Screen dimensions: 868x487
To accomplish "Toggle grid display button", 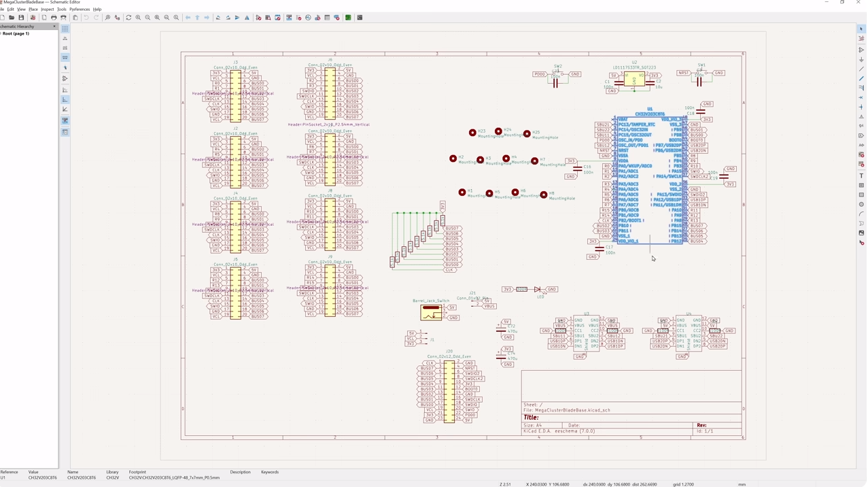I will coord(65,29).
